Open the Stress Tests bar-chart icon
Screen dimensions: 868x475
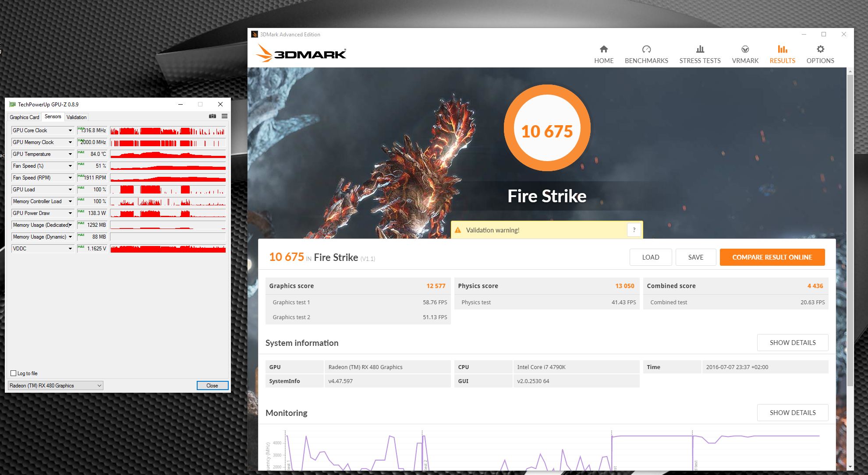[700, 49]
